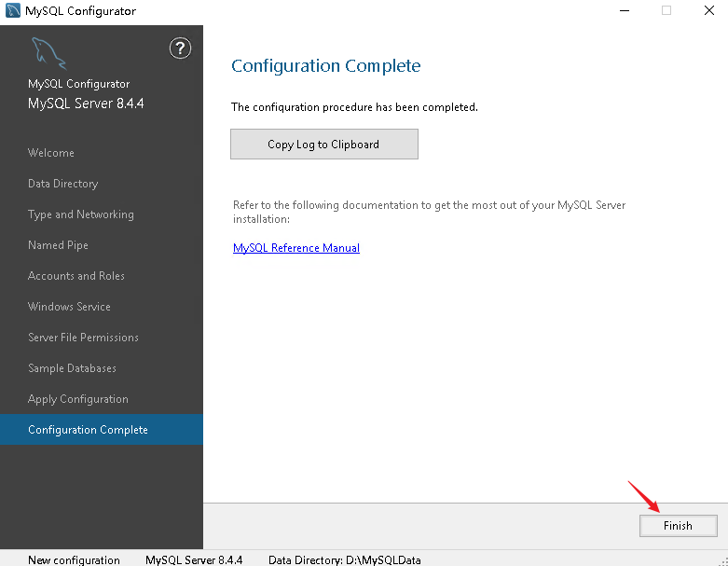Go to Windows Service step
Image resolution: width=728 pixels, height=566 pixels.
[x=69, y=307]
